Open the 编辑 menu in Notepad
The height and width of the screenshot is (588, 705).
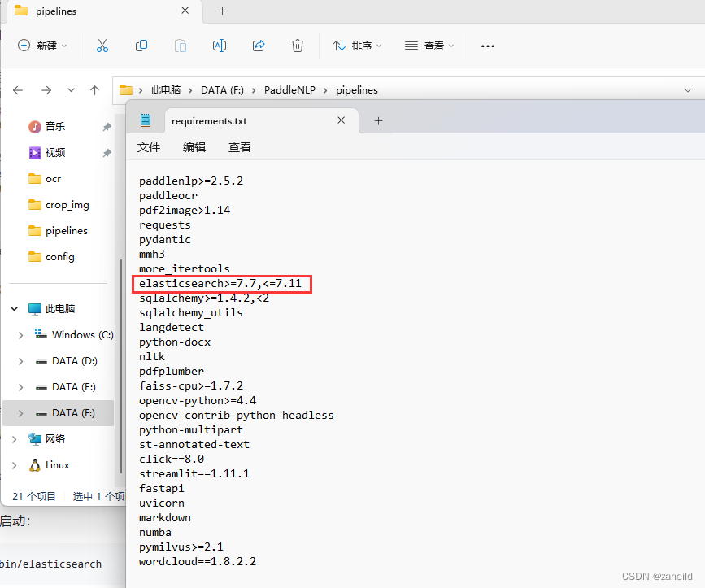tap(194, 147)
